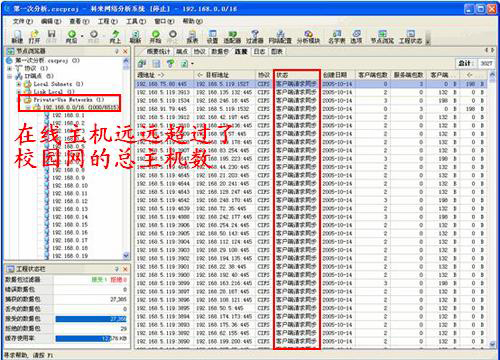Switch to the 图表 tab
Image resolution: width=500 pixels, height=360 pixels.
(277, 52)
